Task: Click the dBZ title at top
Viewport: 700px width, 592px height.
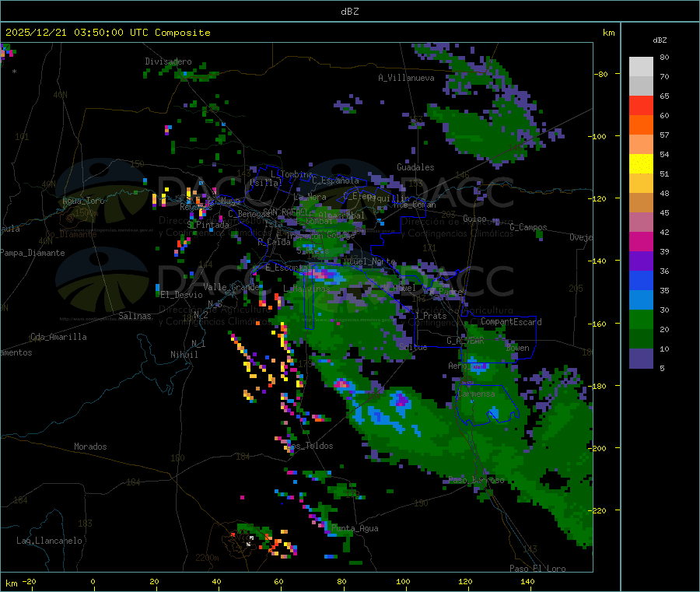Action: [349, 12]
